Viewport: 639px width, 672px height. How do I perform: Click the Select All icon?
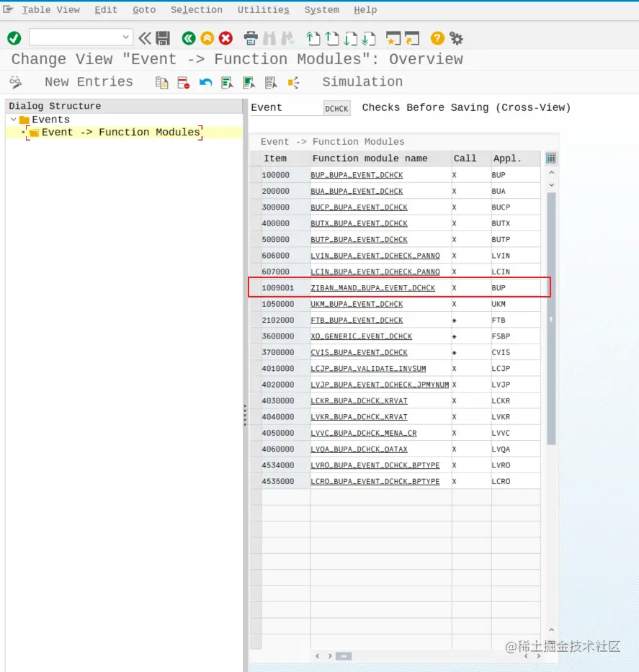click(227, 82)
